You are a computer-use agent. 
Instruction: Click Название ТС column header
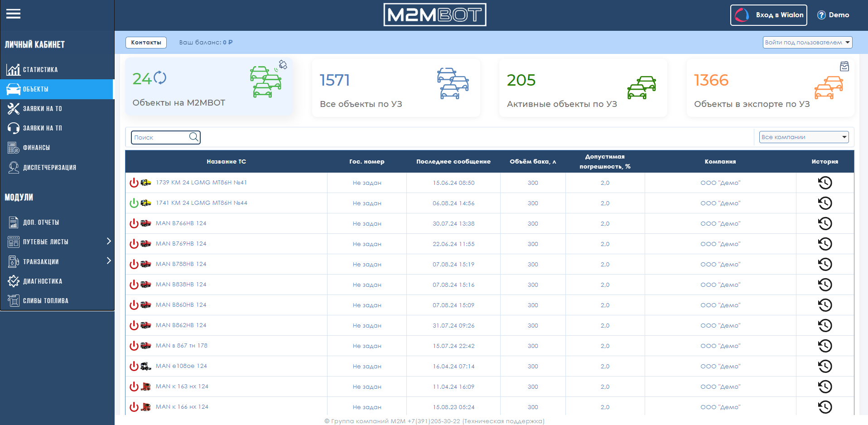pyautogui.click(x=227, y=161)
